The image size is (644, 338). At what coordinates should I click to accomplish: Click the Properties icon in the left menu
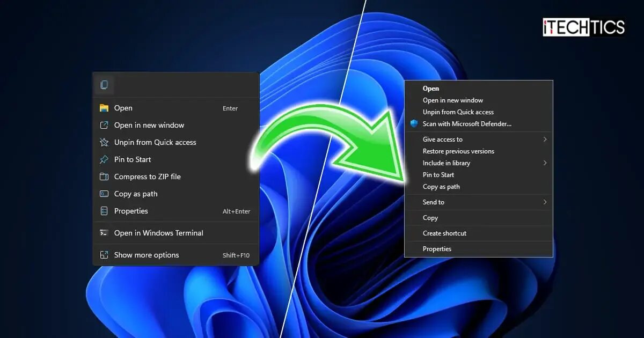(104, 211)
